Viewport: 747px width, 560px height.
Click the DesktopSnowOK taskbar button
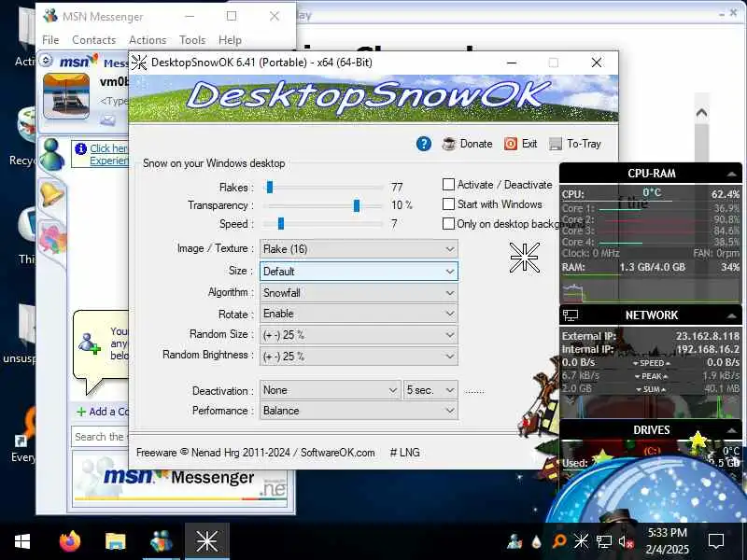pyautogui.click(x=207, y=541)
